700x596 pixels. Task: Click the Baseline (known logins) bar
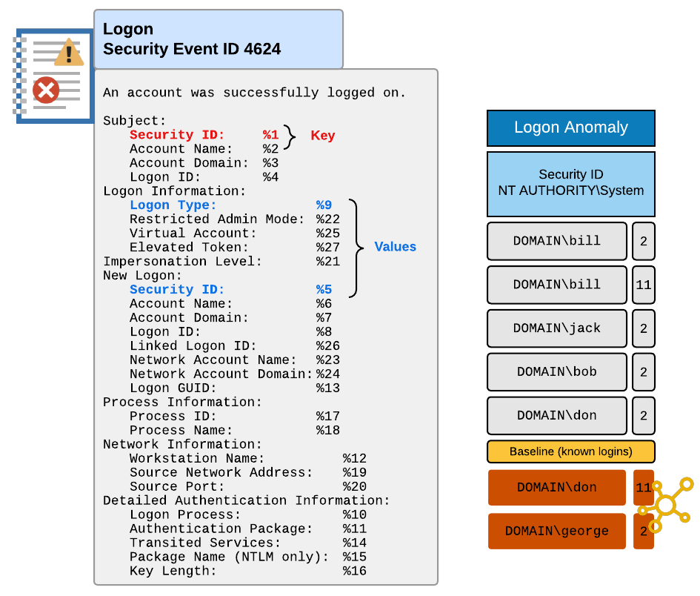571,451
